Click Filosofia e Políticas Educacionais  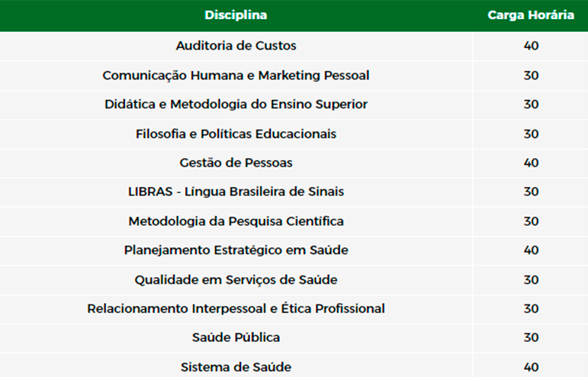[236, 134]
